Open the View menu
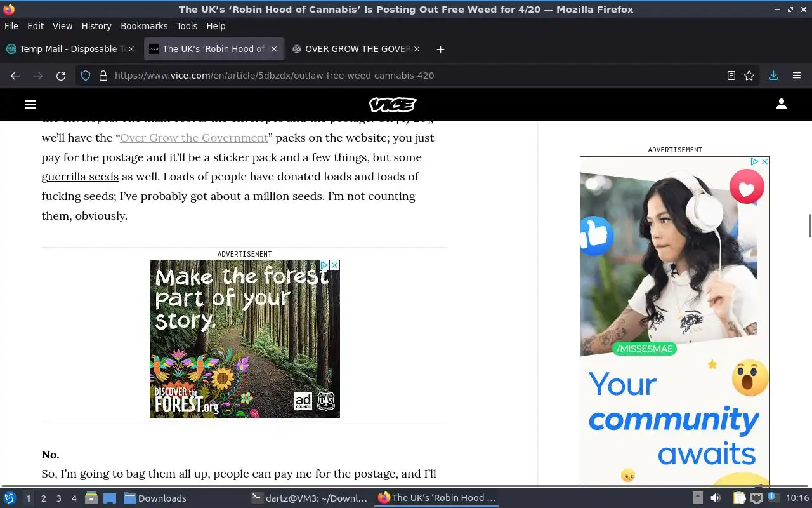This screenshot has height=508, width=812. [x=62, y=26]
